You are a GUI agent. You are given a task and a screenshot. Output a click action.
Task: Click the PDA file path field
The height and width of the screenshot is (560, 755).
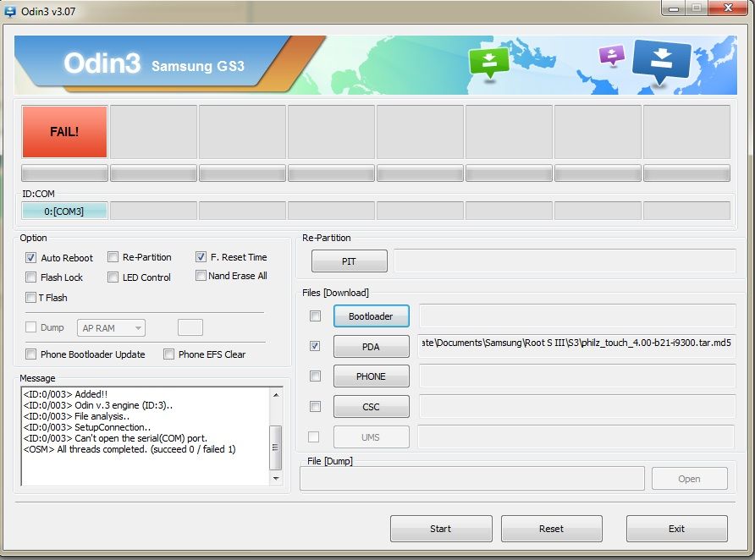(576, 347)
